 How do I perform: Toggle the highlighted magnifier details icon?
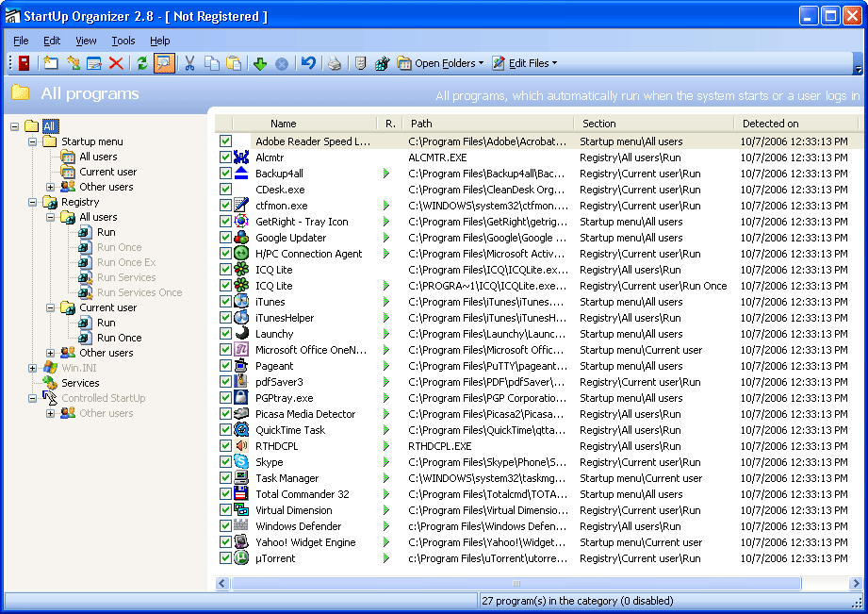[164, 63]
